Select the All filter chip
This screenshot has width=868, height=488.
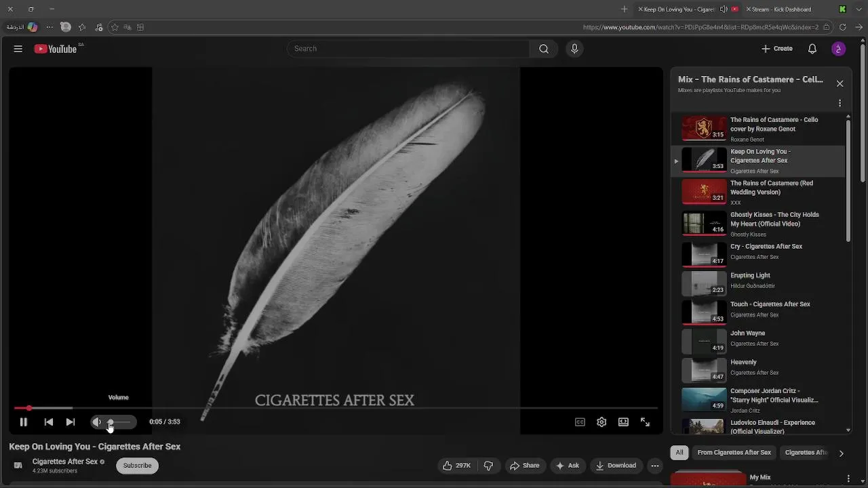click(679, 452)
